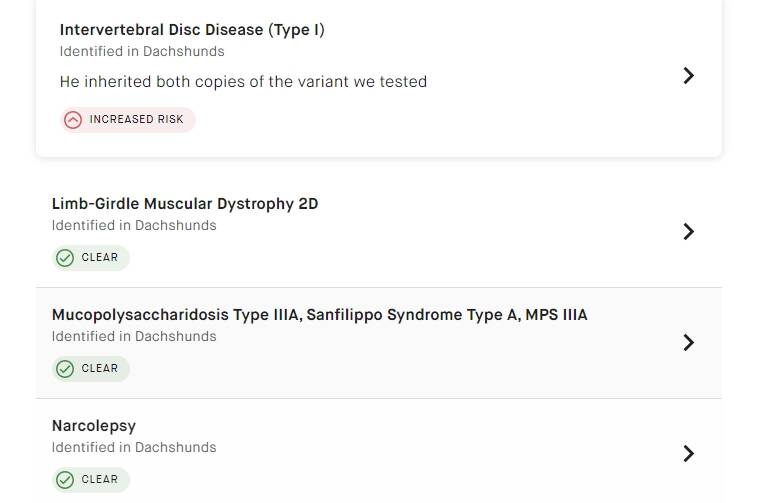This screenshot has width=759, height=503.
Task: Click the green checkmark under Limb-Girdle
Action: (x=65, y=258)
